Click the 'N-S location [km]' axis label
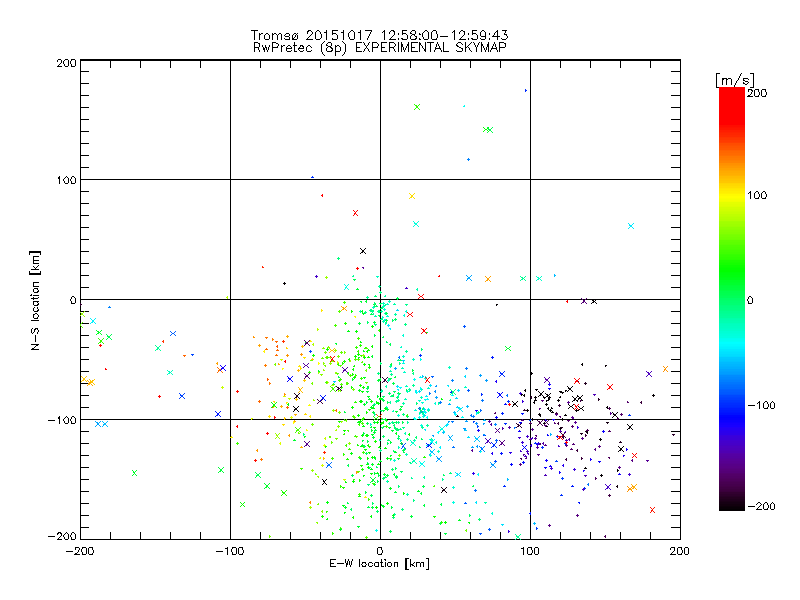 click(x=35, y=300)
